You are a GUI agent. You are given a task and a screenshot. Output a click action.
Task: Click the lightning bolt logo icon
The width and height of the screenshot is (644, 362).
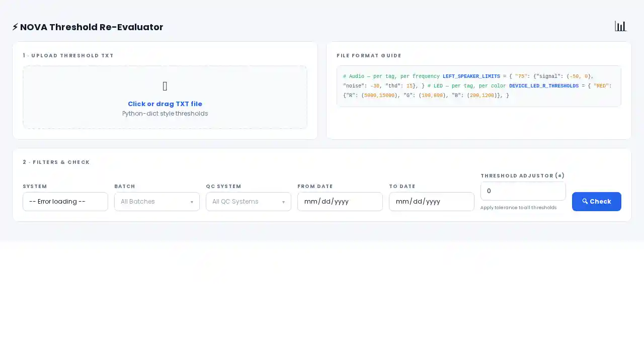(15, 27)
